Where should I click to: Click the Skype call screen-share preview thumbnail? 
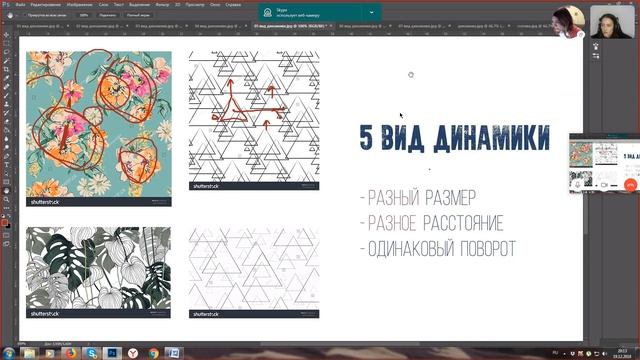(604, 163)
